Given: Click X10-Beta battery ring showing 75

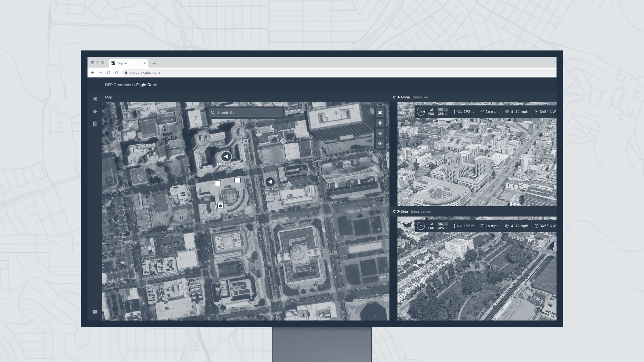Looking at the screenshot, I should pyautogui.click(x=421, y=226).
